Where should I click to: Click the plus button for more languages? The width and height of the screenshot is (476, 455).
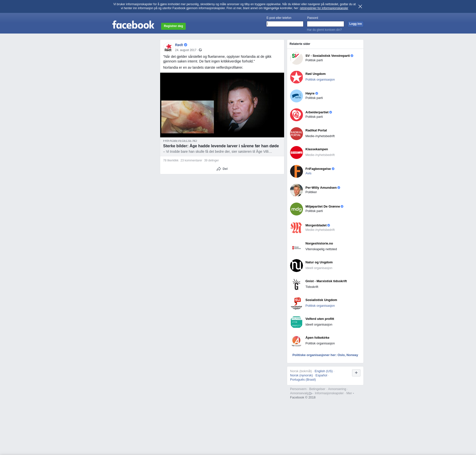coord(356,373)
